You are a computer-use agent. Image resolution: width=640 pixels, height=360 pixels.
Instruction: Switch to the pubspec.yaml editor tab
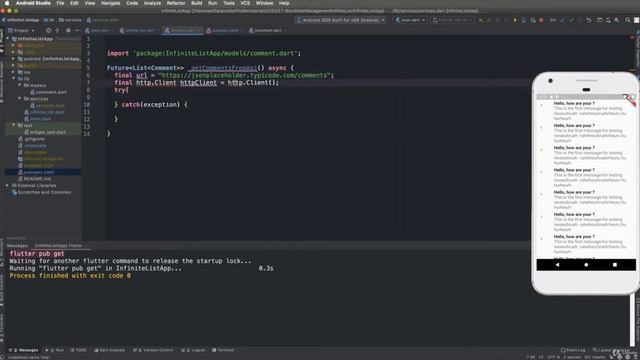click(x=224, y=30)
